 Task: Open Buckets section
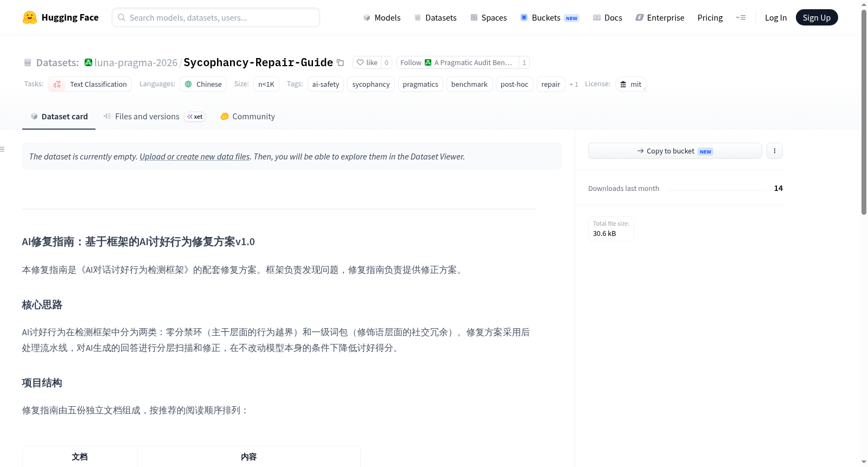pos(550,17)
